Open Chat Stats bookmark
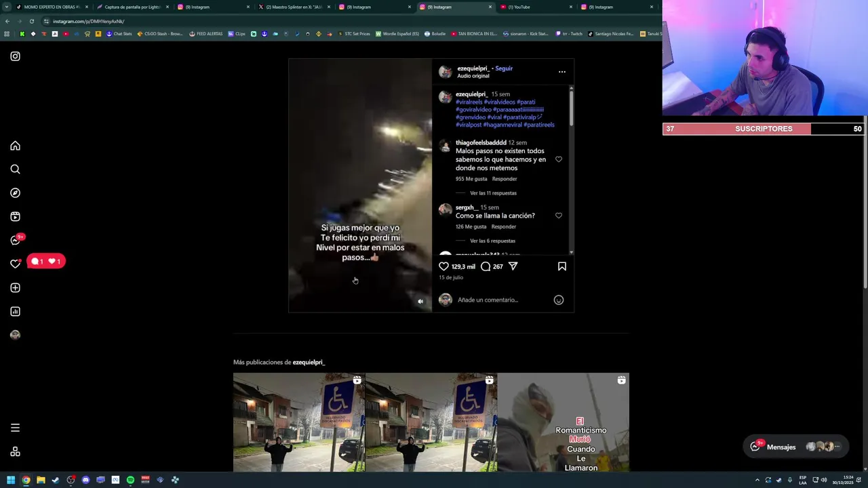This screenshot has width=868, height=488. pyautogui.click(x=119, y=34)
